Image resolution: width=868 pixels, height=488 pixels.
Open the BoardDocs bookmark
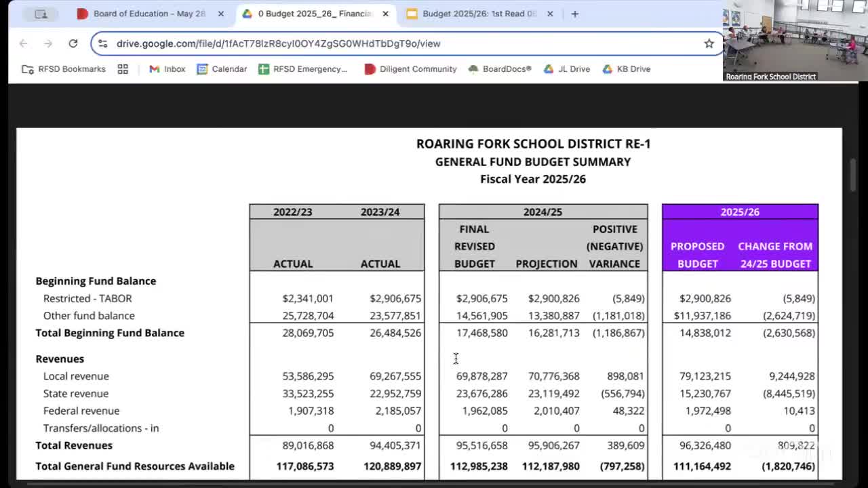(x=500, y=69)
